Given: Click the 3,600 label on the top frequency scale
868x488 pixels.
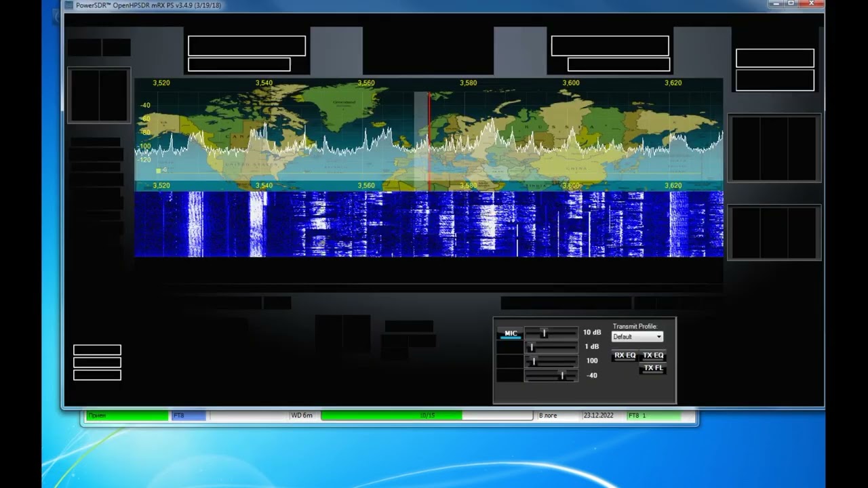Looking at the screenshot, I should click(570, 83).
